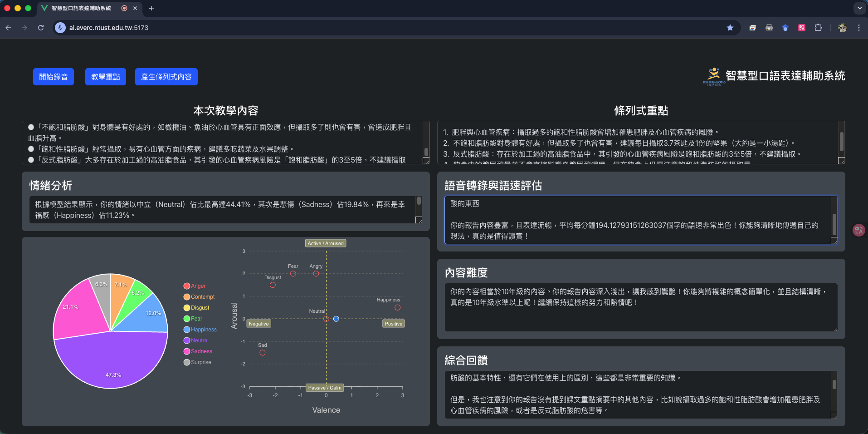The image size is (868, 434).
Task: Open the browser profile avatar
Action: point(843,28)
